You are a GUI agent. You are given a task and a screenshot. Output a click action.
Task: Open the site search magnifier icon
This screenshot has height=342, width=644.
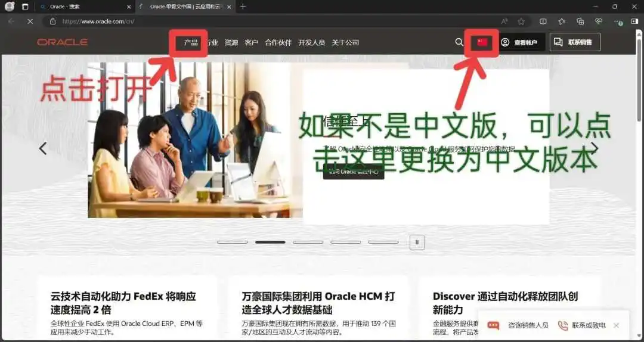pos(459,42)
